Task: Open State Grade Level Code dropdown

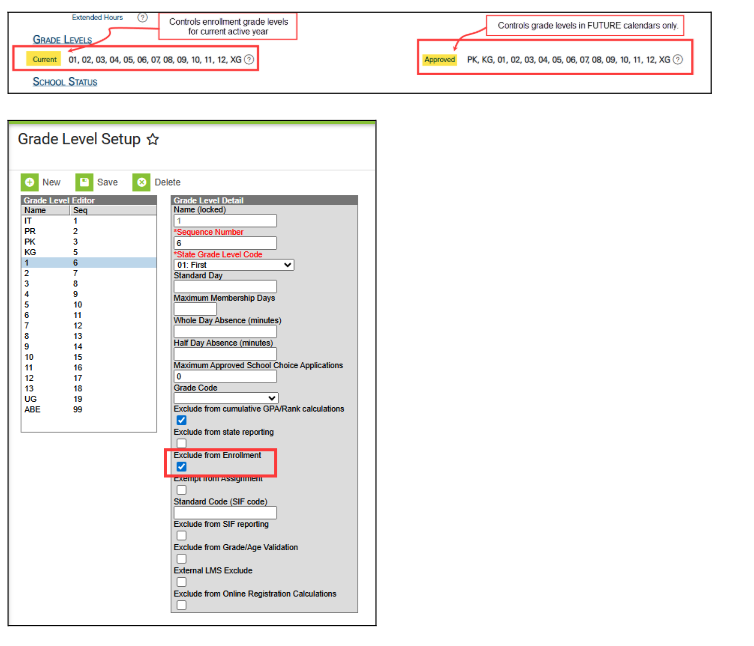Action: 234,265
